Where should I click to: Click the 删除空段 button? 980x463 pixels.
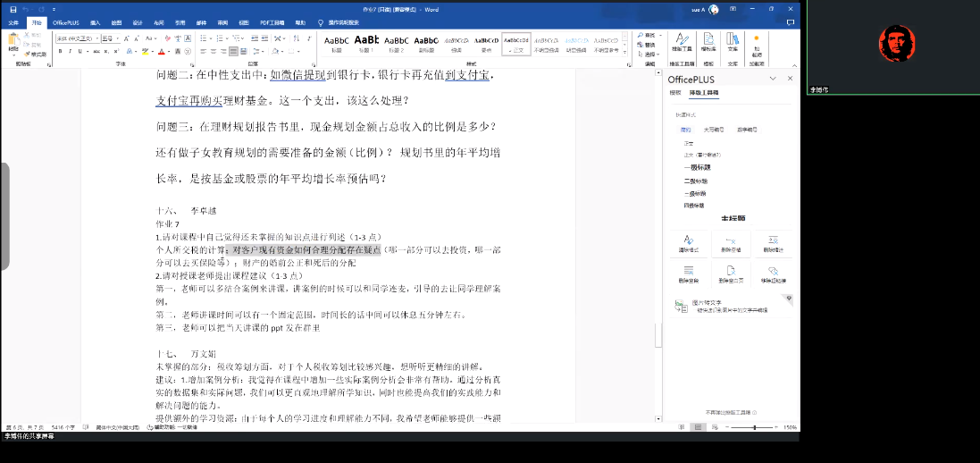coord(689,274)
